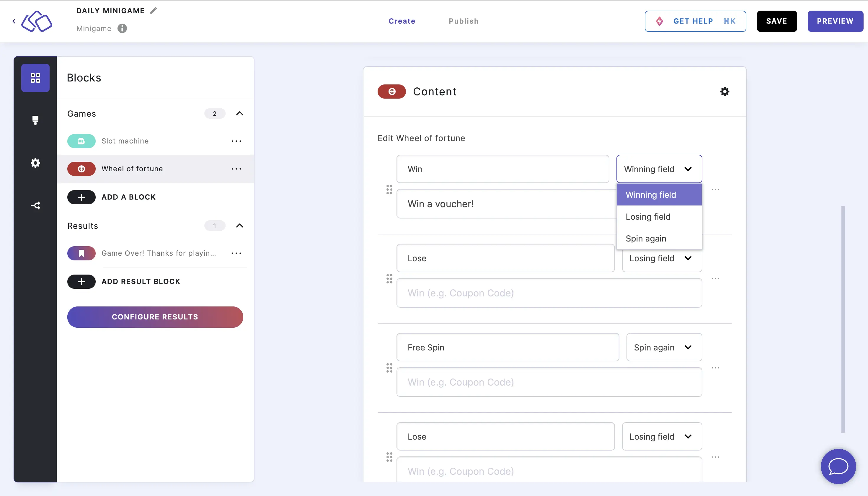This screenshot has height=496, width=868.
Task: Click the share icon in sidebar
Action: click(x=35, y=206)
